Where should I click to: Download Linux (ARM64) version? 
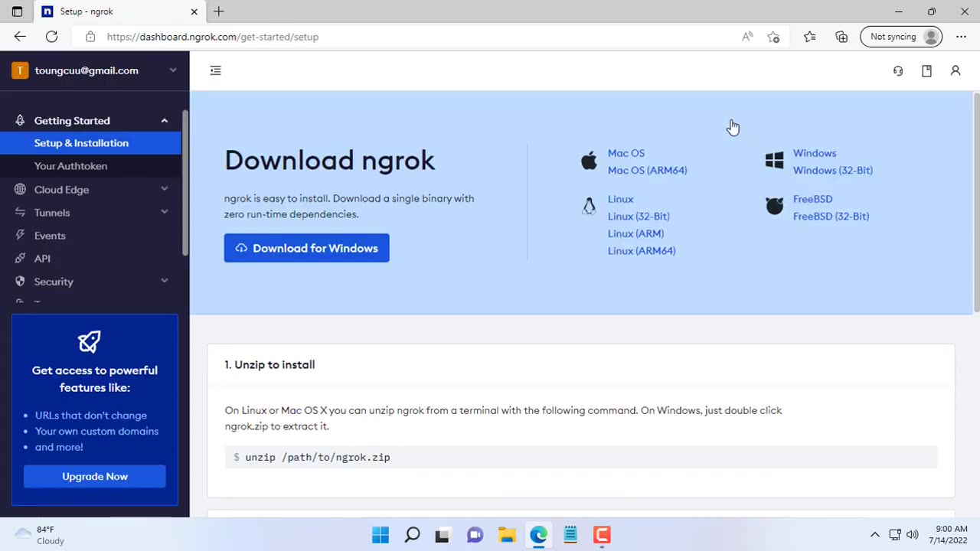pyautogui.click(x=642, y=250)
